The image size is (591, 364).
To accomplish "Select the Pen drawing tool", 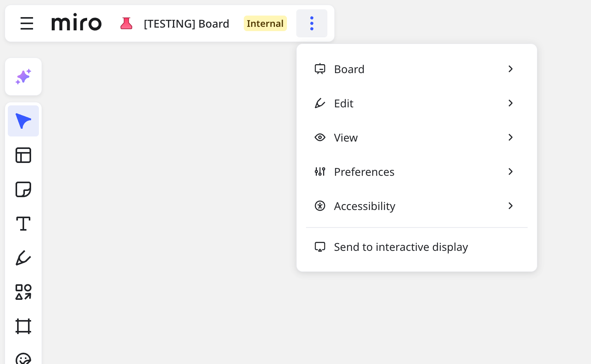I will coord(23,258).
